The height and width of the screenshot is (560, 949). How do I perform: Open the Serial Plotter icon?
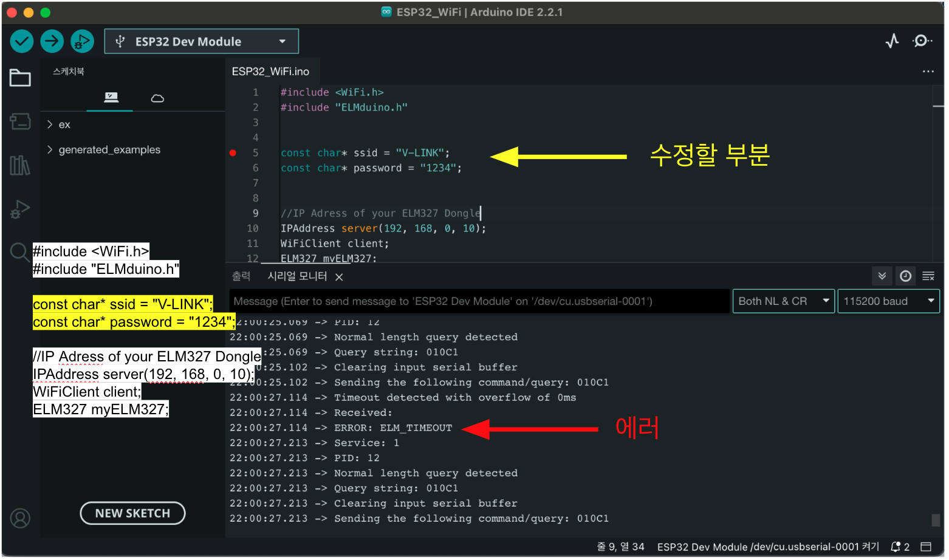(x=892, y=41)
